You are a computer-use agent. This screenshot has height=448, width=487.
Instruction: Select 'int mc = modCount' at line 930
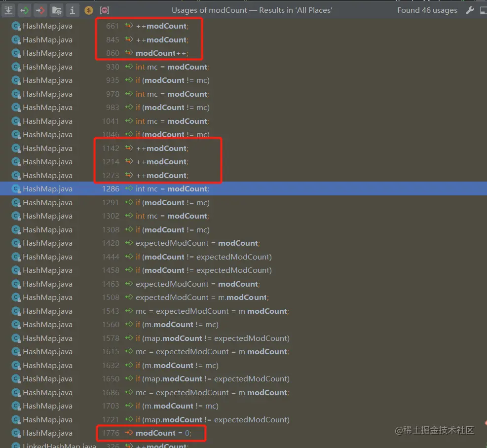tap(244, 67)
